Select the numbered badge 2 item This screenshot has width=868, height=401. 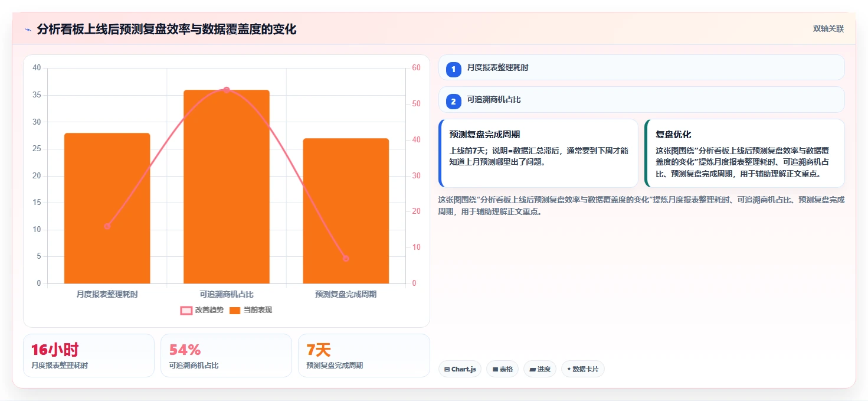(453, 102)
